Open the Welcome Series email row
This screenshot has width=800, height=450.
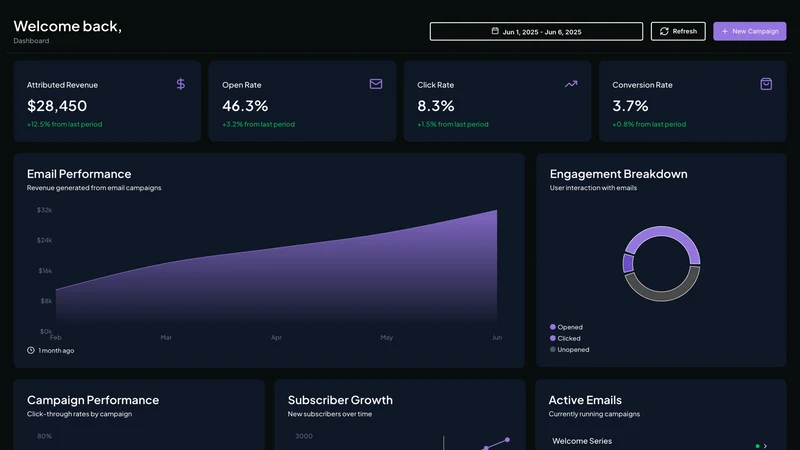(661, 442)
